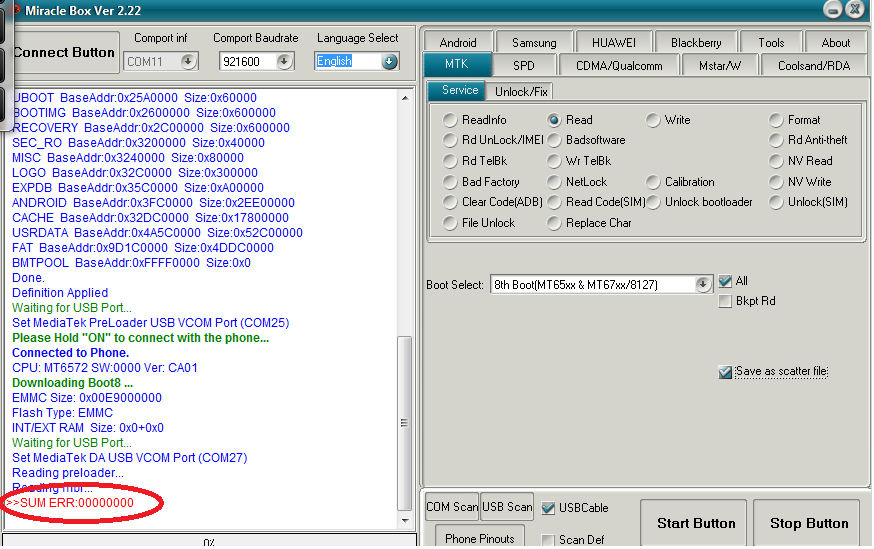
Task: Switch to the Samsung tab
Action: pos(534,42)
